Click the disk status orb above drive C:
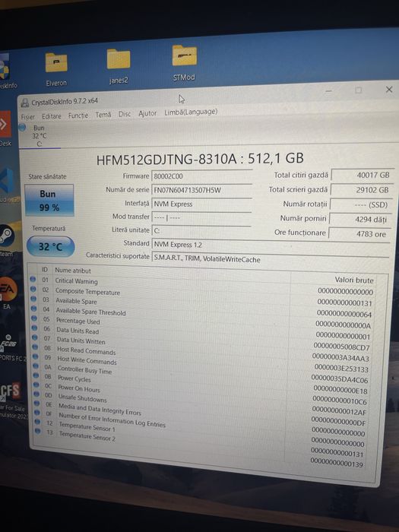The width and height of the screenshot is (399, 532). (x=22, y=128)
